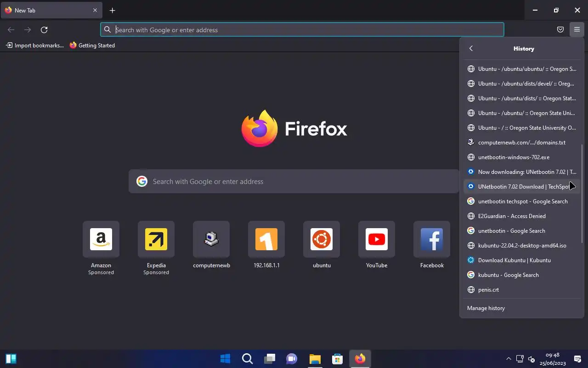Open history entry unetbootin-windows-702.exe
Image resolution: width=588 pixels, height=368 pixels.
(x=522, y=157)
